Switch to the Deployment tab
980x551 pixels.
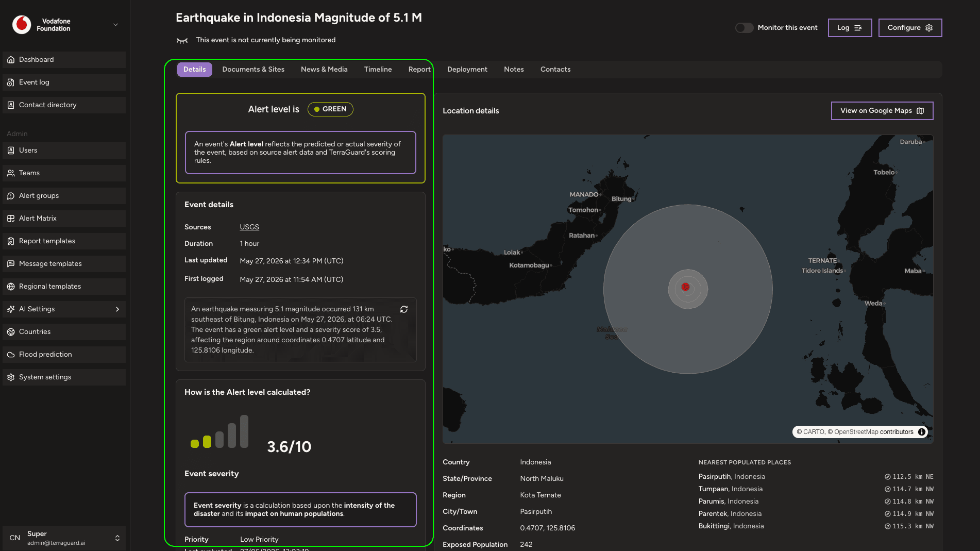coord(467,70)
